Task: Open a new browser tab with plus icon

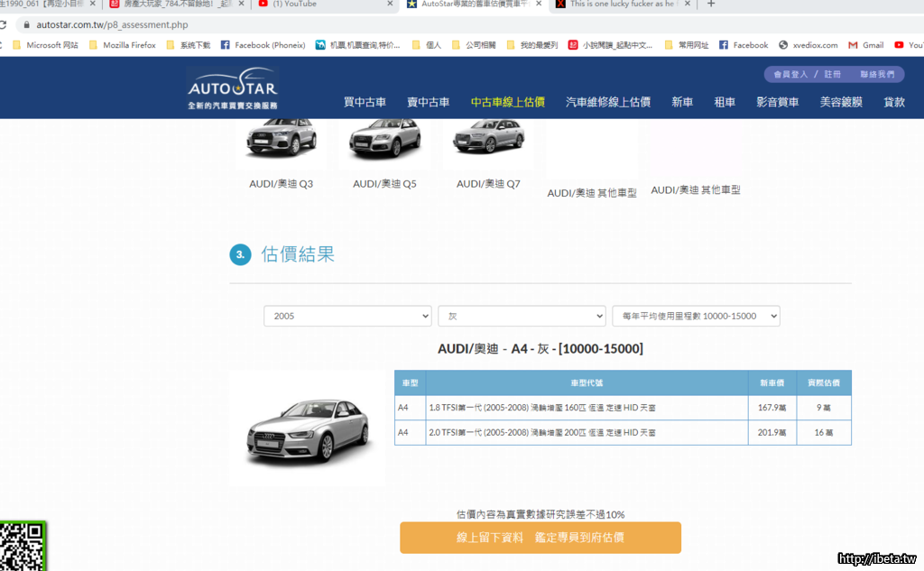Action: [711, 5]
